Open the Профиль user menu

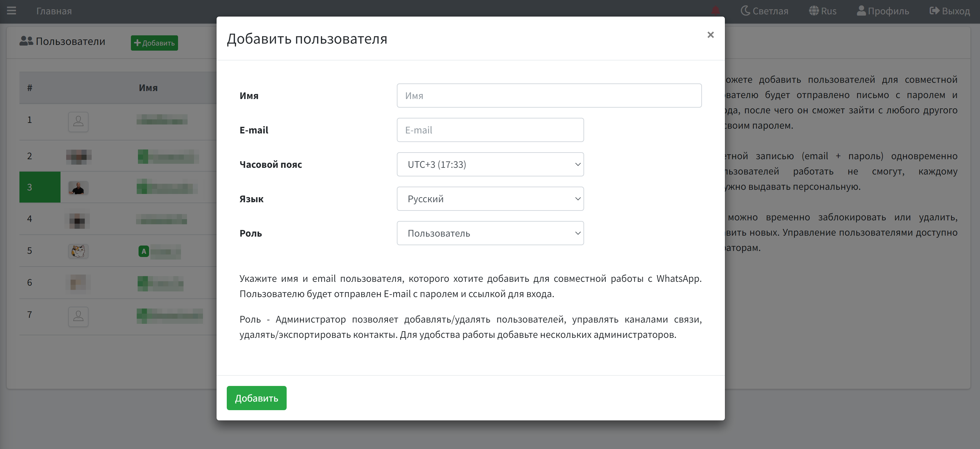coord(883,11)
